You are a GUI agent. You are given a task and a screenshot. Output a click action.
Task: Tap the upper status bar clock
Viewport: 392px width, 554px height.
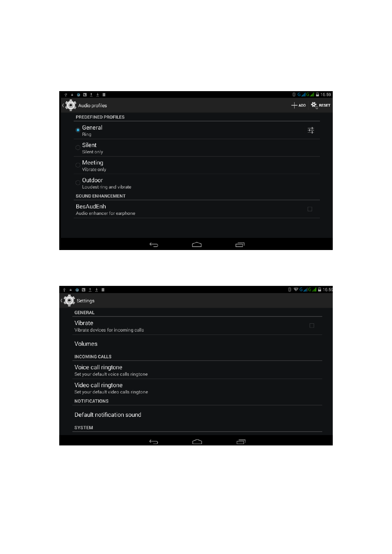click(326, 95)
